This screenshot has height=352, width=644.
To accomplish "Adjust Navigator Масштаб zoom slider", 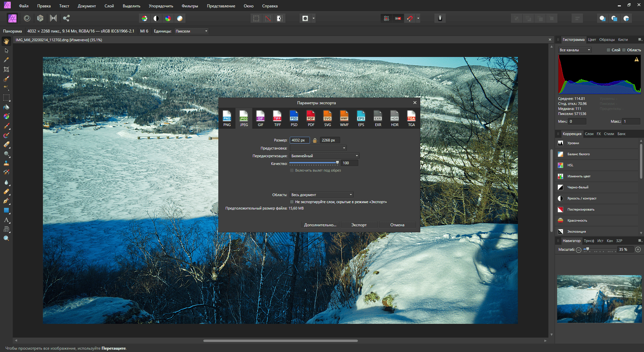I will click(x=600, y=249).
